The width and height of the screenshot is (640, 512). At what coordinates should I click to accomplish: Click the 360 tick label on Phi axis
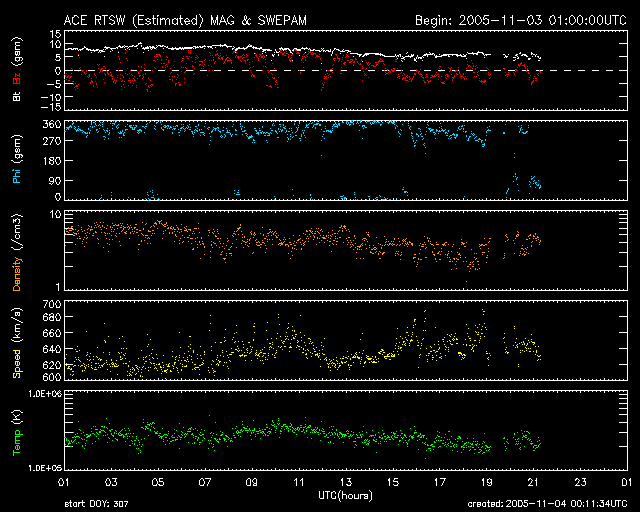52,125
